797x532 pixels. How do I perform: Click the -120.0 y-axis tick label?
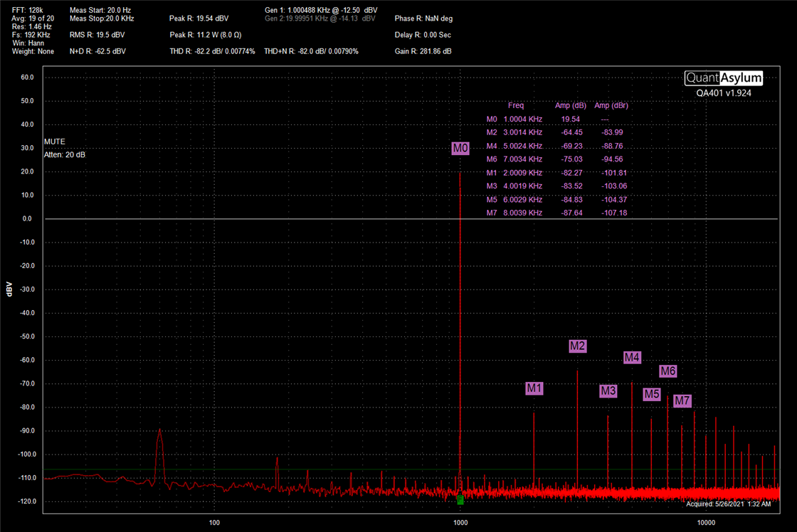point(27,501)
